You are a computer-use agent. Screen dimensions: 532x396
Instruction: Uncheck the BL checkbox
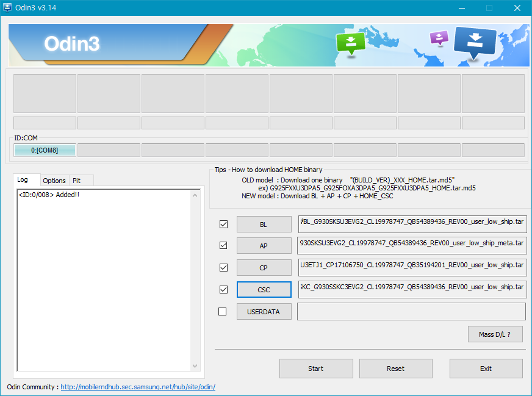pos(223,225)
